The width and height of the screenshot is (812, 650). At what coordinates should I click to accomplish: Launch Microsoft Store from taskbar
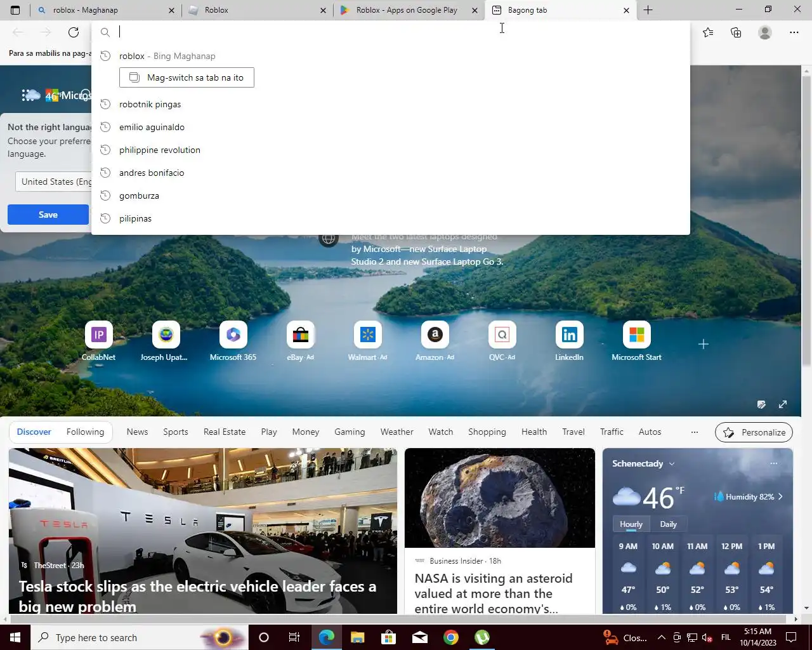(x=388, y=637)
